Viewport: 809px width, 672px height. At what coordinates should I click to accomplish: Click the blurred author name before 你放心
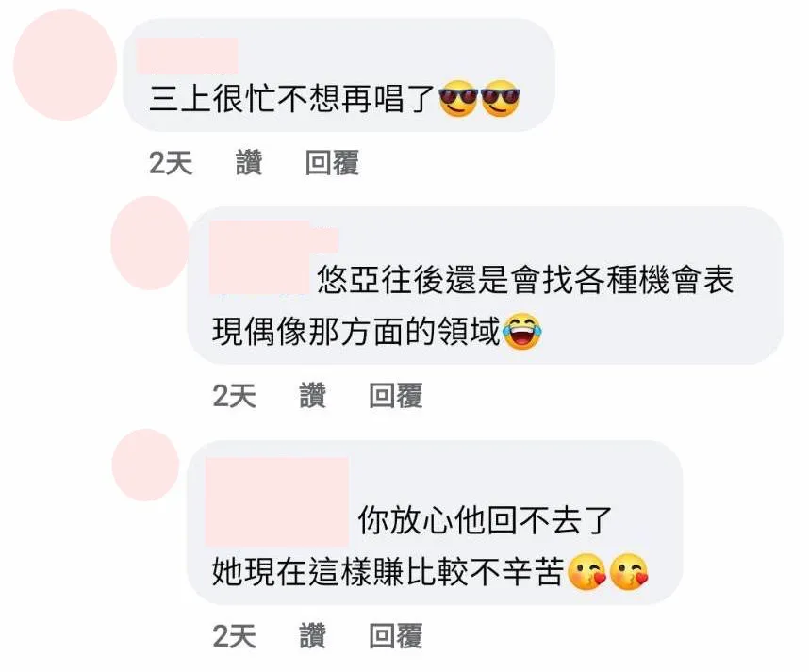(277, 501)
